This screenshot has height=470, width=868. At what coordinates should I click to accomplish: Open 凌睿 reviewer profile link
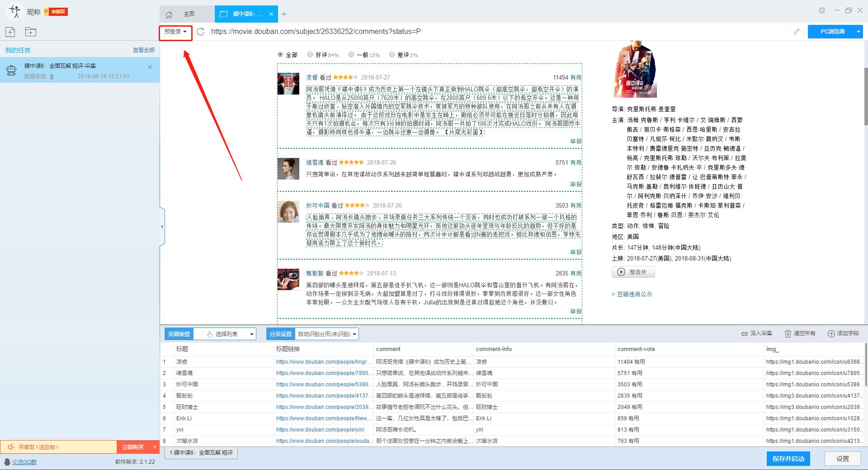pyautogui.click(x=312, y=78)
